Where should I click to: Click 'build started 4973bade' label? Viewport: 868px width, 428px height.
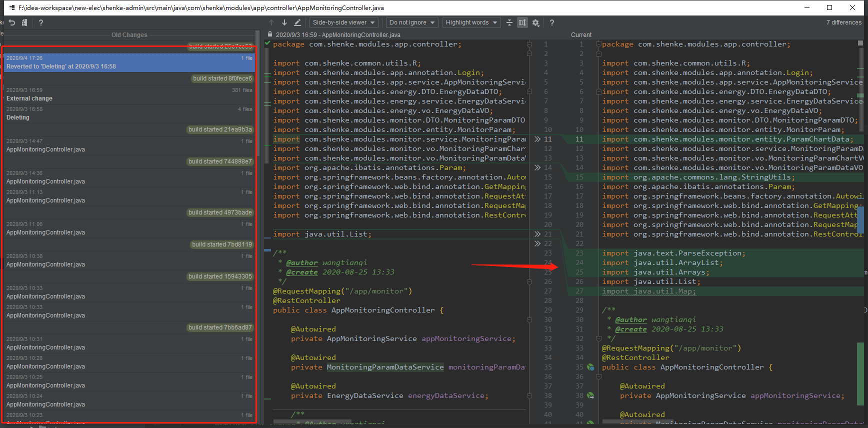click(220, 212)
